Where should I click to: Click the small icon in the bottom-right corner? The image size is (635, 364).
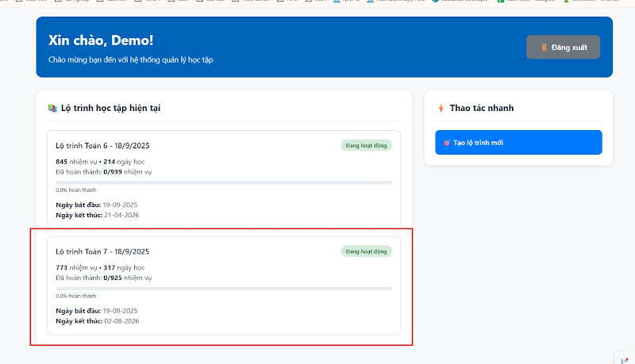tap(623, 358)
